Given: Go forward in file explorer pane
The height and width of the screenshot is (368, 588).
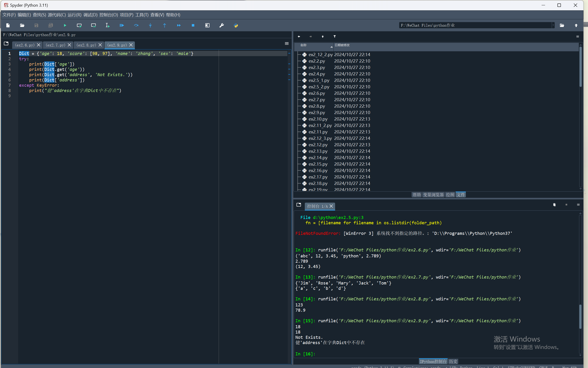Looking at the screenshot, I should 311,37.
